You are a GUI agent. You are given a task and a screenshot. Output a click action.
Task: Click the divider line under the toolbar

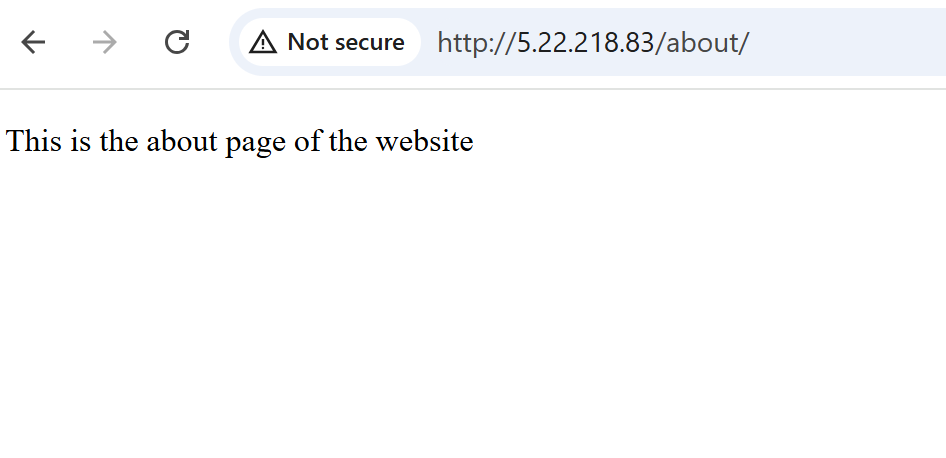coord(473,89)
